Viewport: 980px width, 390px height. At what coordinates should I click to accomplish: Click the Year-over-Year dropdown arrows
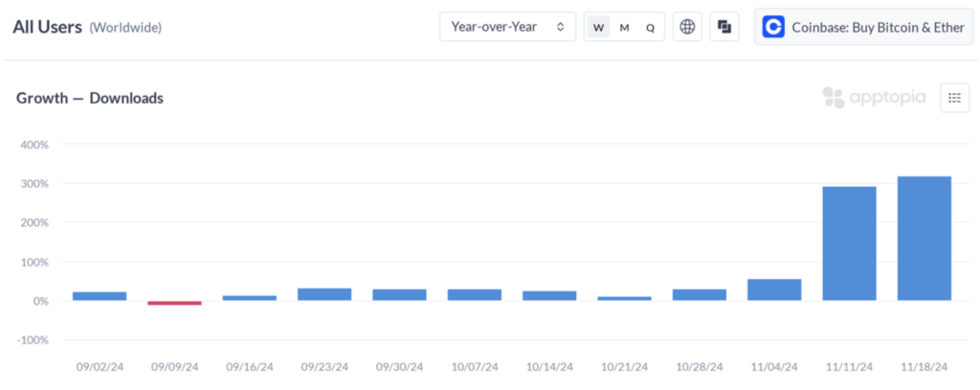coord(561,27)
